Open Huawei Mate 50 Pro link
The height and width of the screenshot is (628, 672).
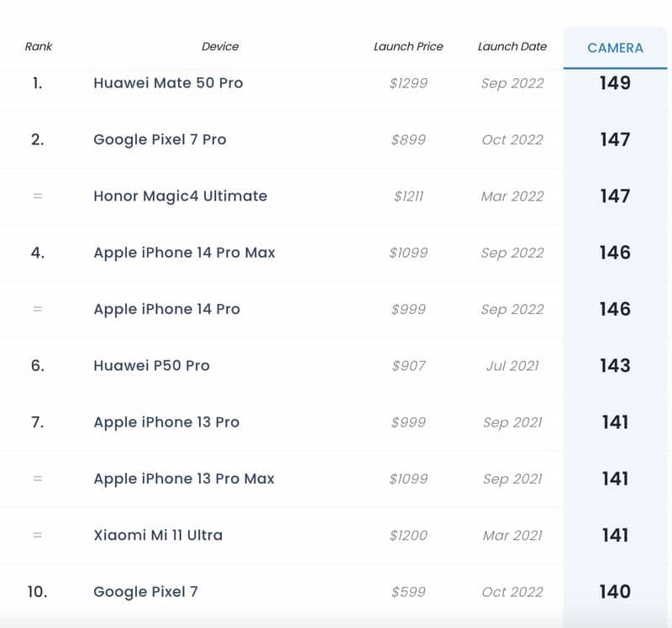[168, 82]
